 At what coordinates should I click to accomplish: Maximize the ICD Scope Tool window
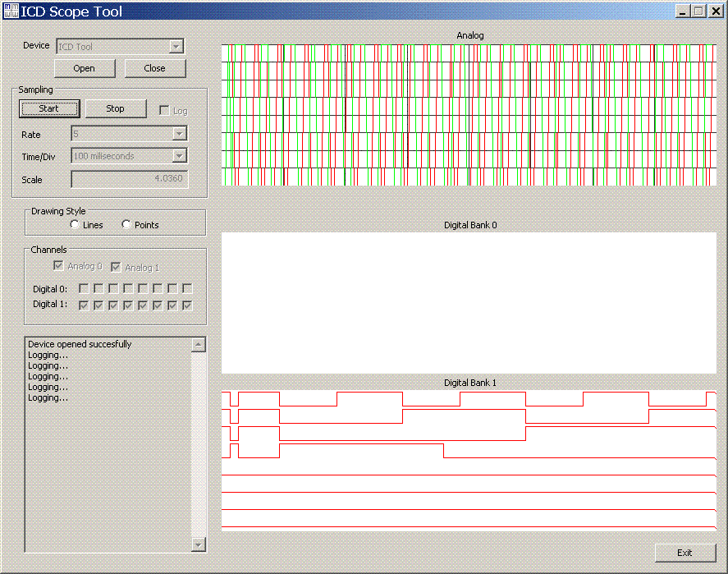pyautogui.click(x=698, y=11)
